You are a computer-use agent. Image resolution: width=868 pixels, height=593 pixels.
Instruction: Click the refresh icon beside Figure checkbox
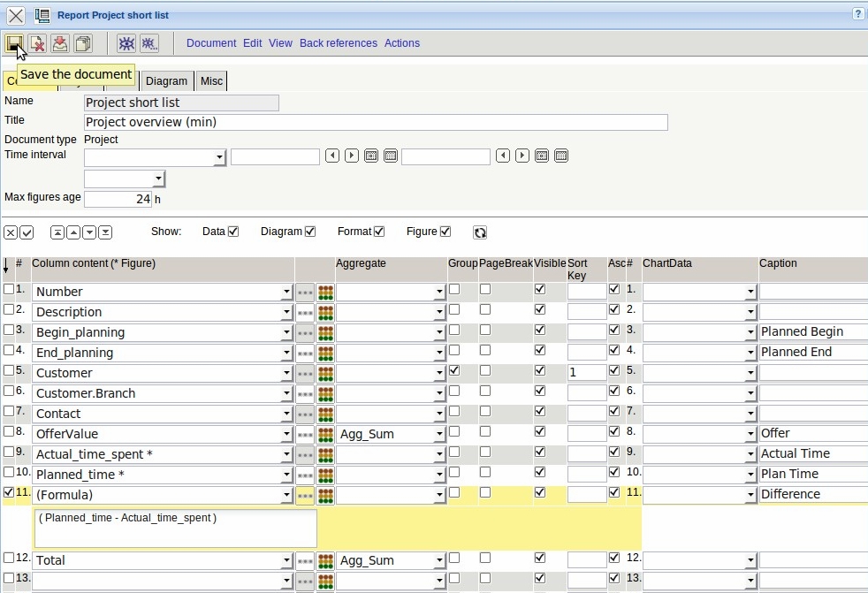(x=480, y=232)
